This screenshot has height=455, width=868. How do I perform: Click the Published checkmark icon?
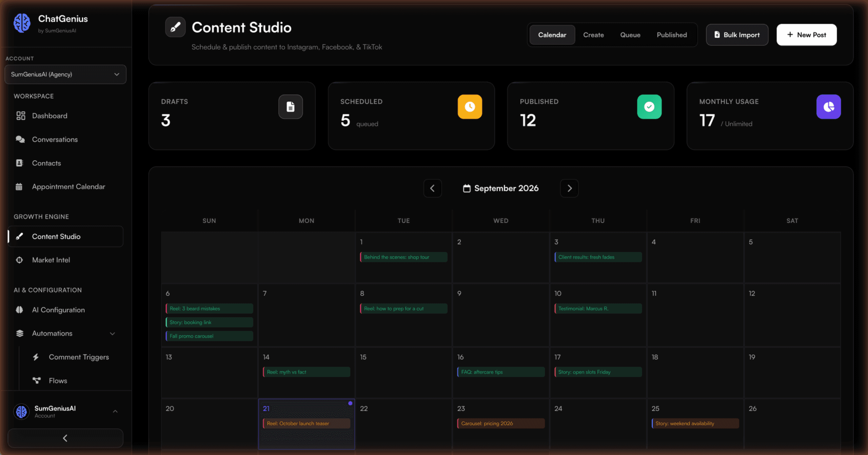[x=649, y=107]
